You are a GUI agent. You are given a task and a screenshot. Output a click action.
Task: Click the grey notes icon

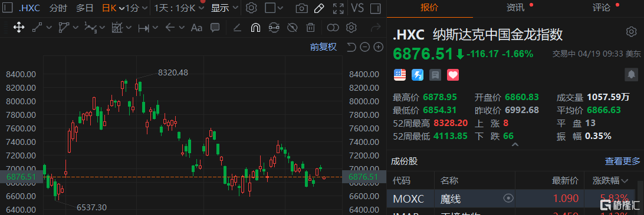435,75
